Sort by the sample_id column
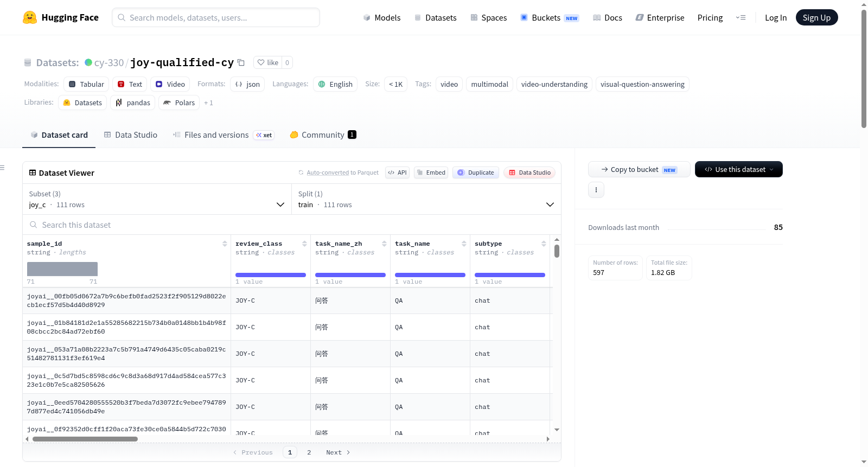This screenshot has width=868, height=467. coord(225,244)
